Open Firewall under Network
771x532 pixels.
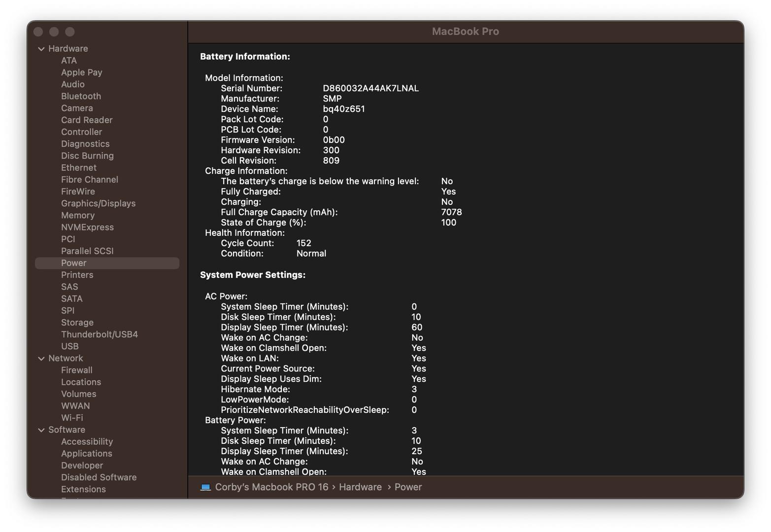pos(77,370)
